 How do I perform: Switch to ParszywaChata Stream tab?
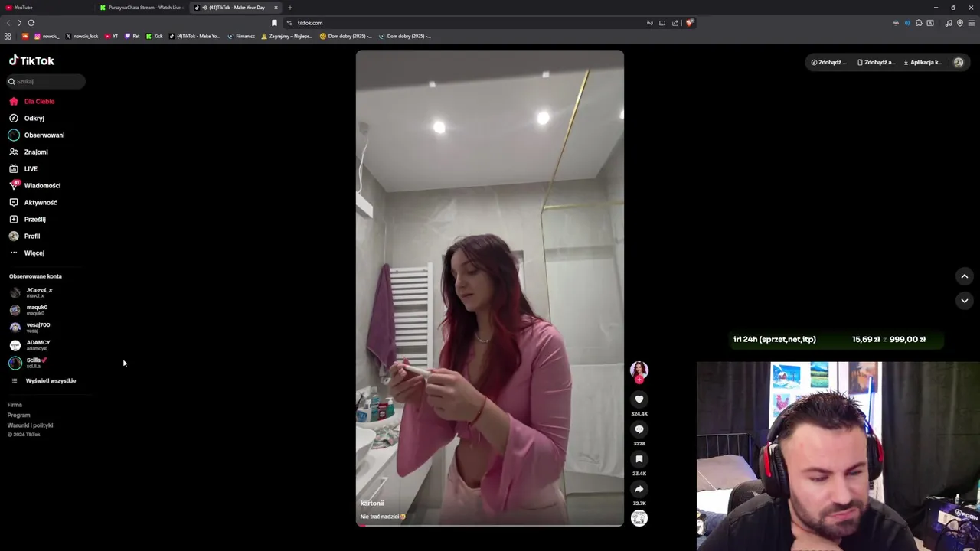coord(141,8)
